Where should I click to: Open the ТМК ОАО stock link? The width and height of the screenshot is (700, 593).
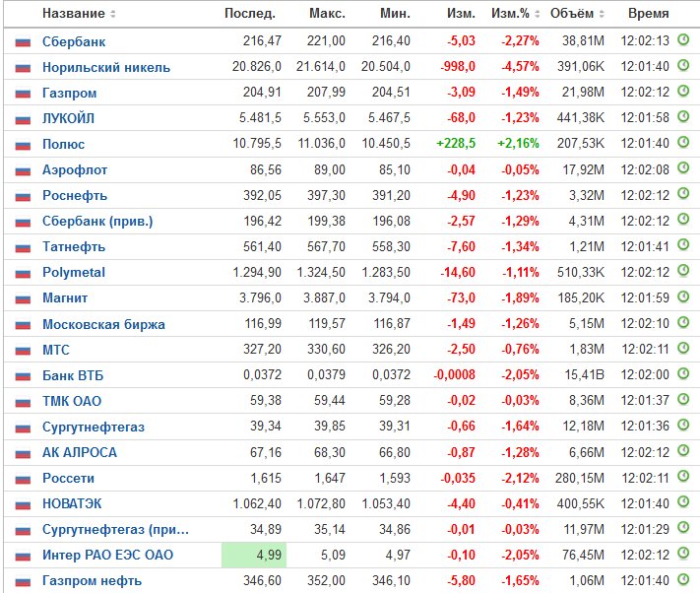pyautogui.click(x=72, y=401)
